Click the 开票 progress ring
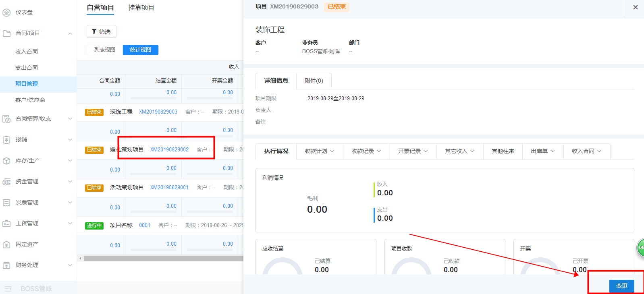The width and height of the screenshot is (644, 294). pos(540,266)
